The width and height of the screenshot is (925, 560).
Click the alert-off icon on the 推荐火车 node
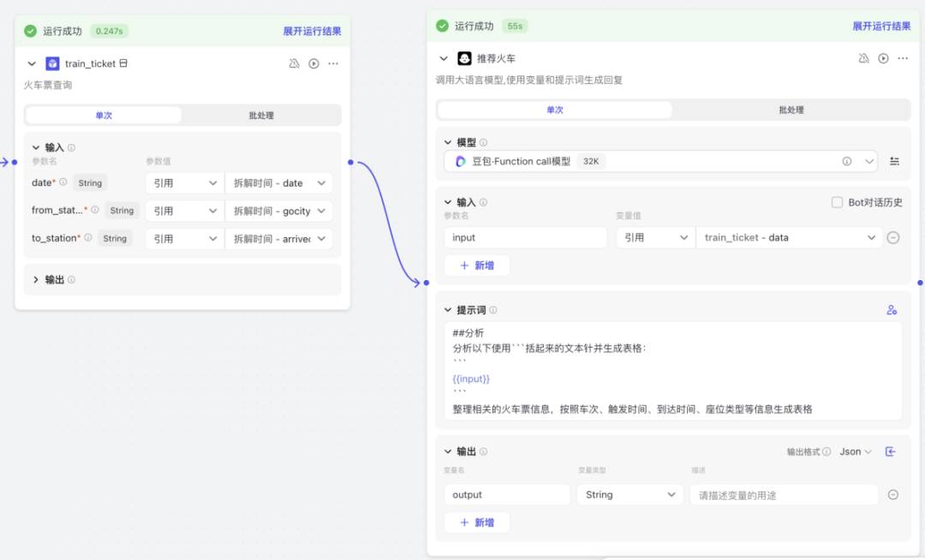[863, 58]
